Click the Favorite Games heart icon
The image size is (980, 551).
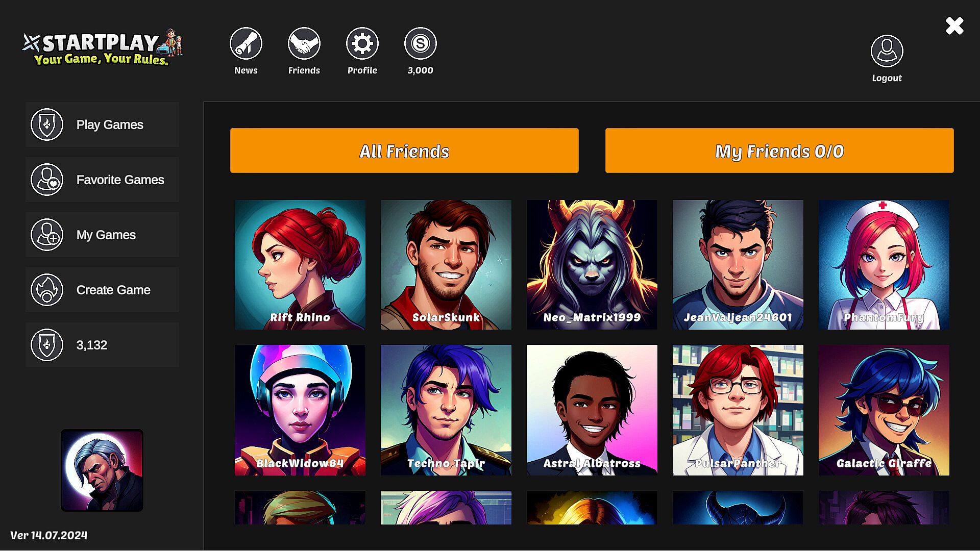[47, 180]
